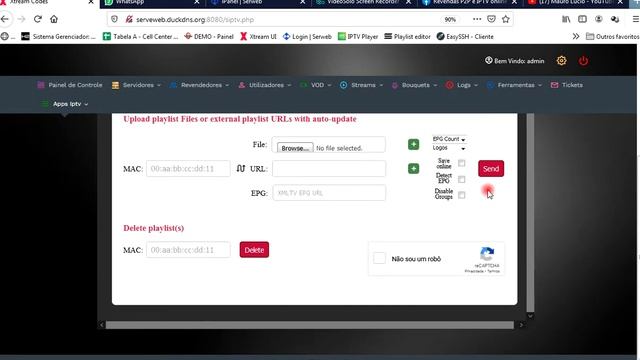Expand the Apps Iptv menu
The image size is (640, 360).
pos(65,104)
